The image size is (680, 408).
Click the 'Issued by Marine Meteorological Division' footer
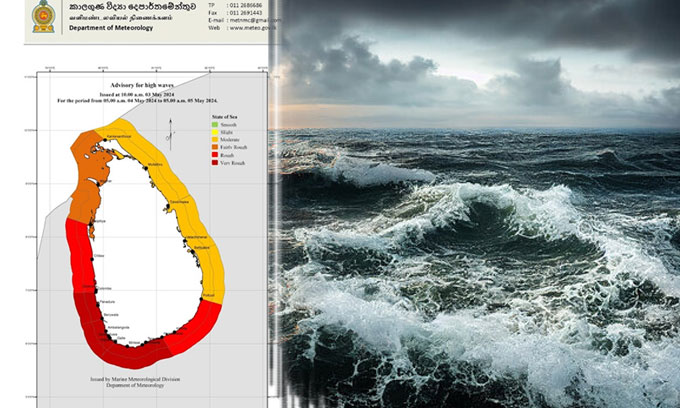click(135, 379)
